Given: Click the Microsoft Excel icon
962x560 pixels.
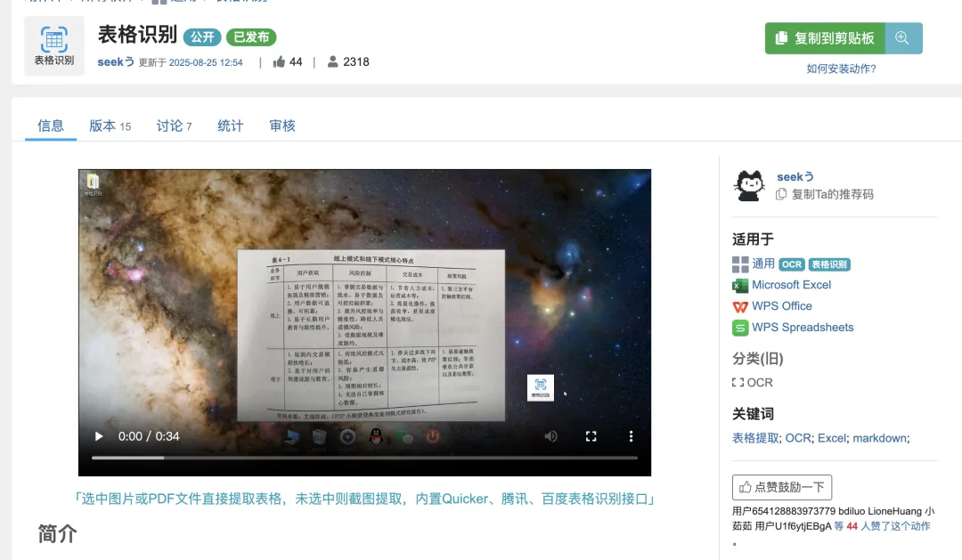Looking at the screenshot, I should [740, 285].
